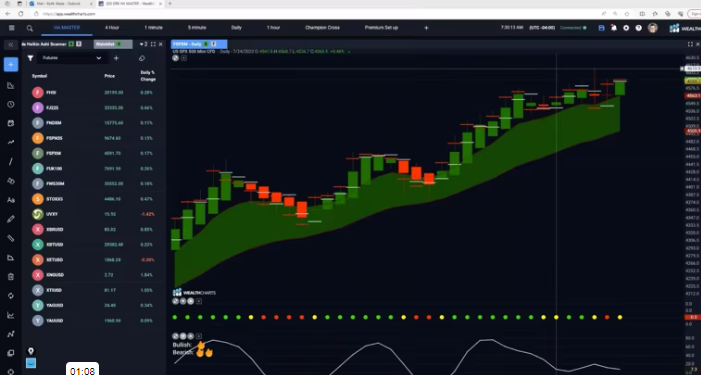The image size is (701, 375).
Task: Click the watchlist filter funnel icon
Action: click(x=30, y=58)
